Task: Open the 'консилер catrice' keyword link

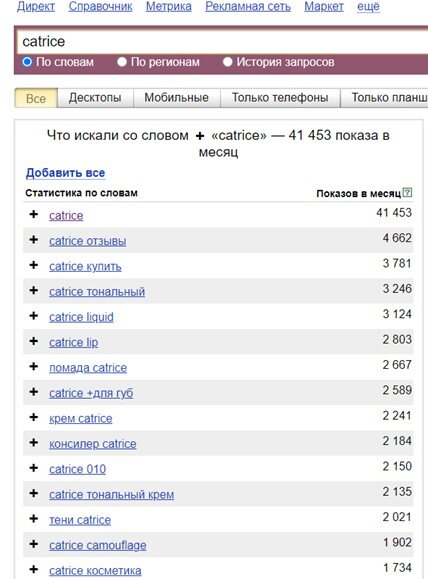Action: point(93,444)
